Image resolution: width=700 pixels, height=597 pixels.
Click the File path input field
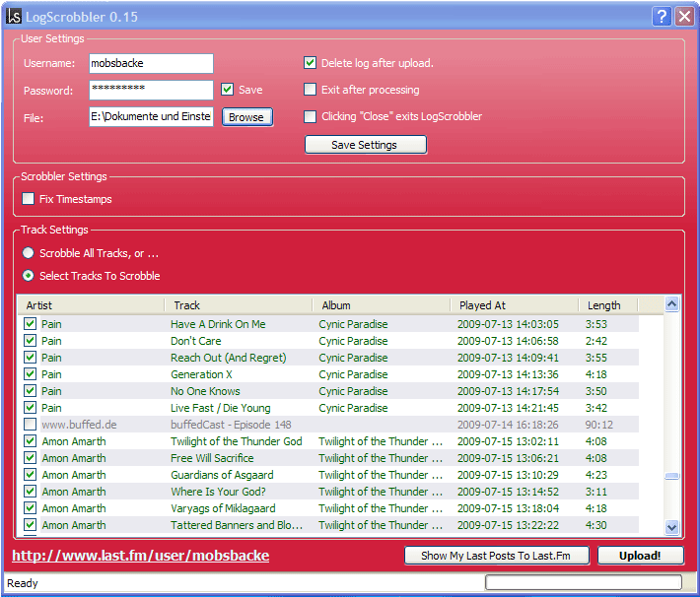tap(152, 116)
